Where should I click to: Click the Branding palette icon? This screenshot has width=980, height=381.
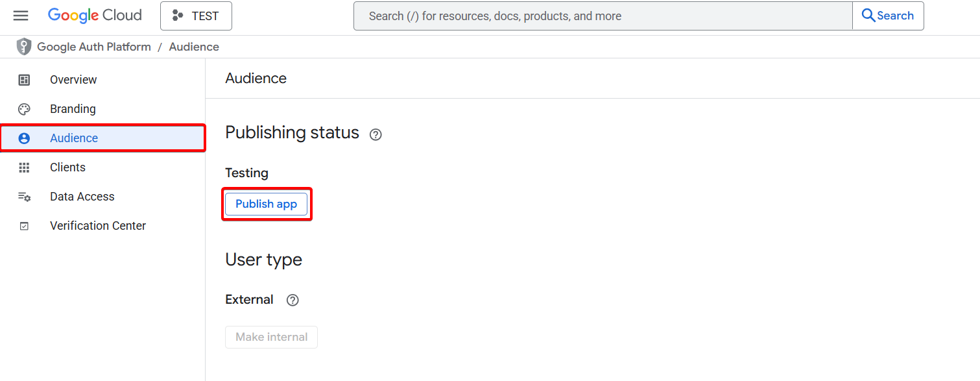(24, 109)
